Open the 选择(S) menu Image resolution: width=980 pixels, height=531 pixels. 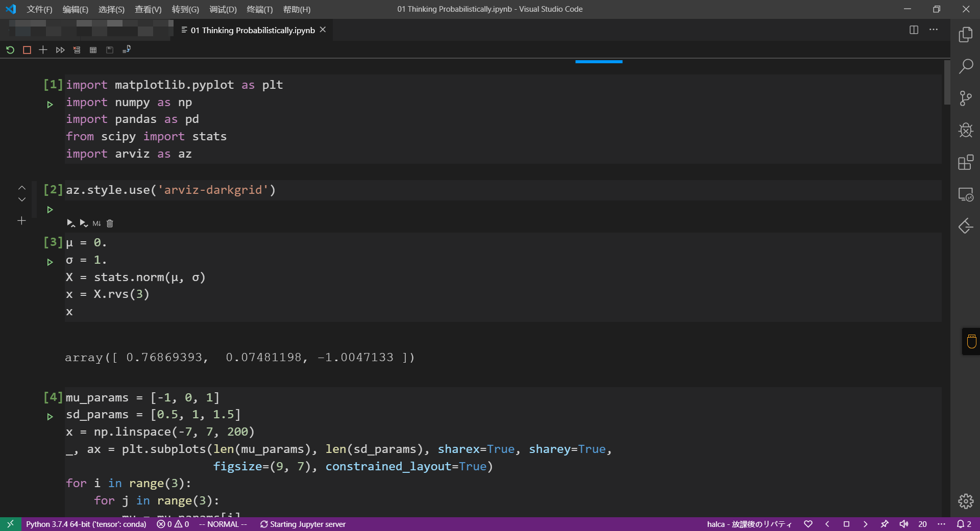[111, 9]
